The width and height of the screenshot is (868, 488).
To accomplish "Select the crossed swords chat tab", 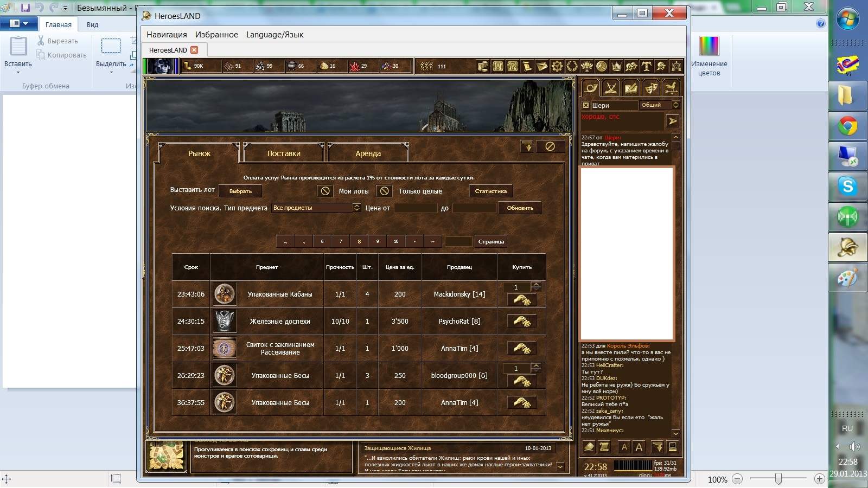I will click(x=611, y=88).
